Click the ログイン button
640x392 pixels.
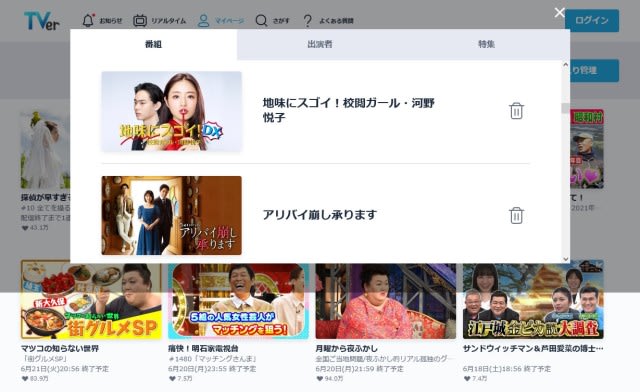coord(592,20)
